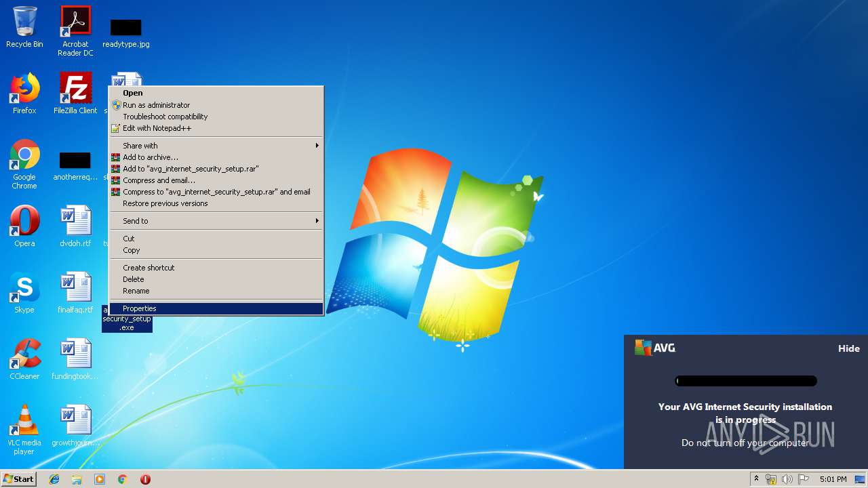Click the Start button

coord(19,479)
